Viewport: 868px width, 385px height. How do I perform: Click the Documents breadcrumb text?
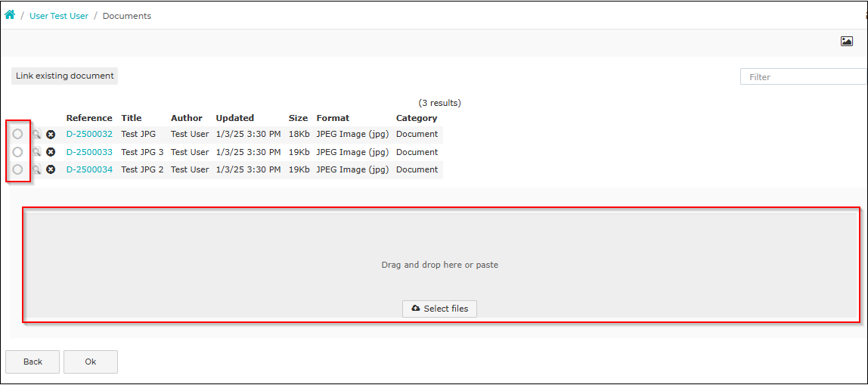point(127,16)
